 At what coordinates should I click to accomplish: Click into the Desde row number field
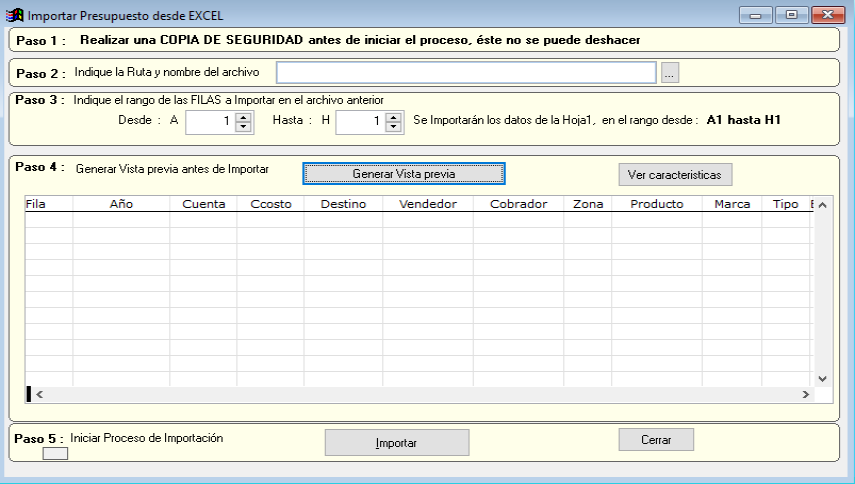(211, 122)
